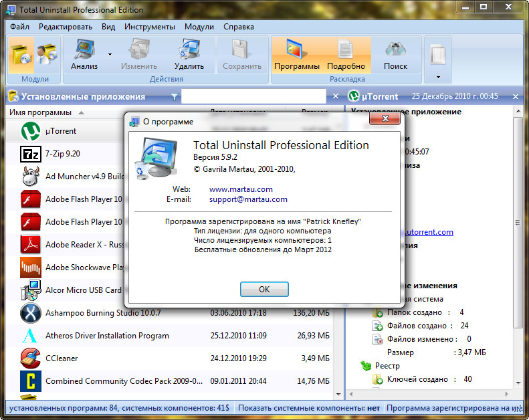This screenshot has height=420, width=529.
Task: Click the Ключей создано folder icon
Action: pyautogui.click(x=377, y=379)
